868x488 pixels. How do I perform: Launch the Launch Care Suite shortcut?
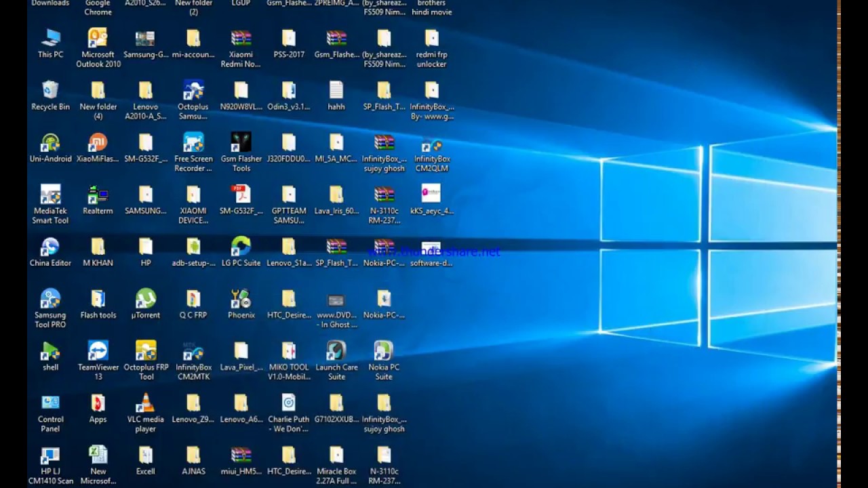(336, 361)
